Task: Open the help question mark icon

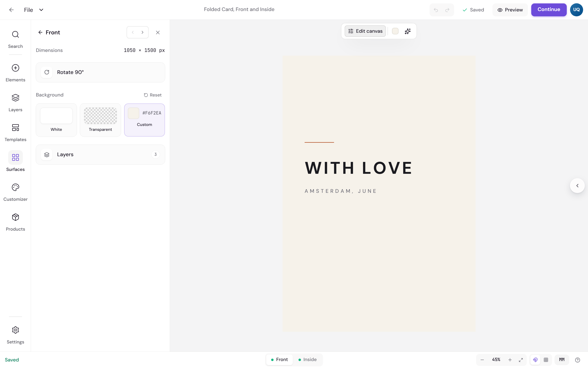Action: [578, 360]
